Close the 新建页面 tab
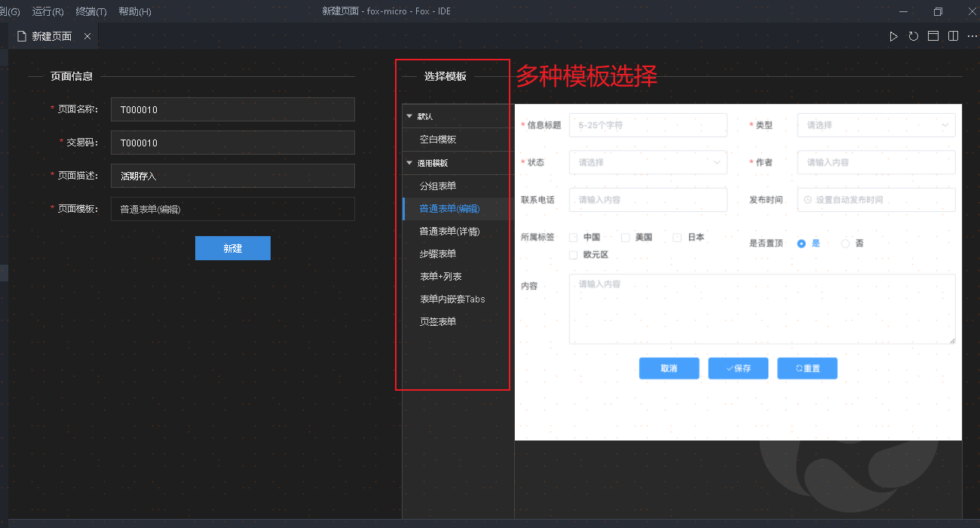Screen dimensions: 980x528 (x=87, y=36)
